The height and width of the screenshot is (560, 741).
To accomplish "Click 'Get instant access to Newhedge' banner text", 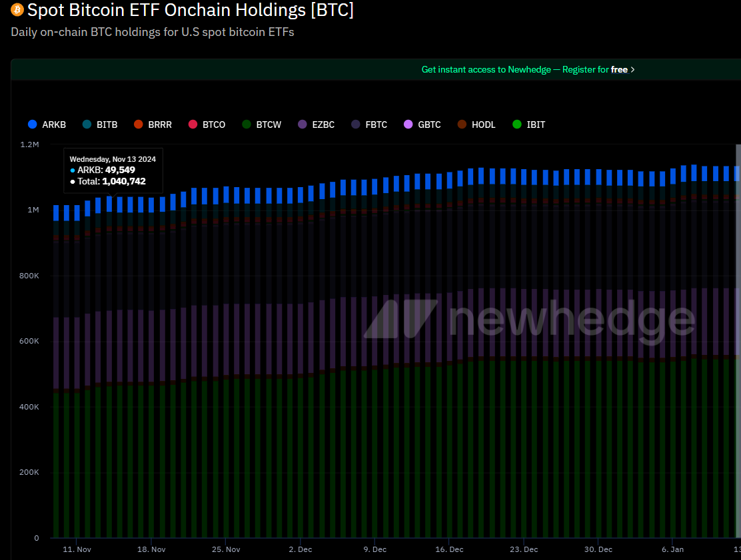I will [486, 69].
